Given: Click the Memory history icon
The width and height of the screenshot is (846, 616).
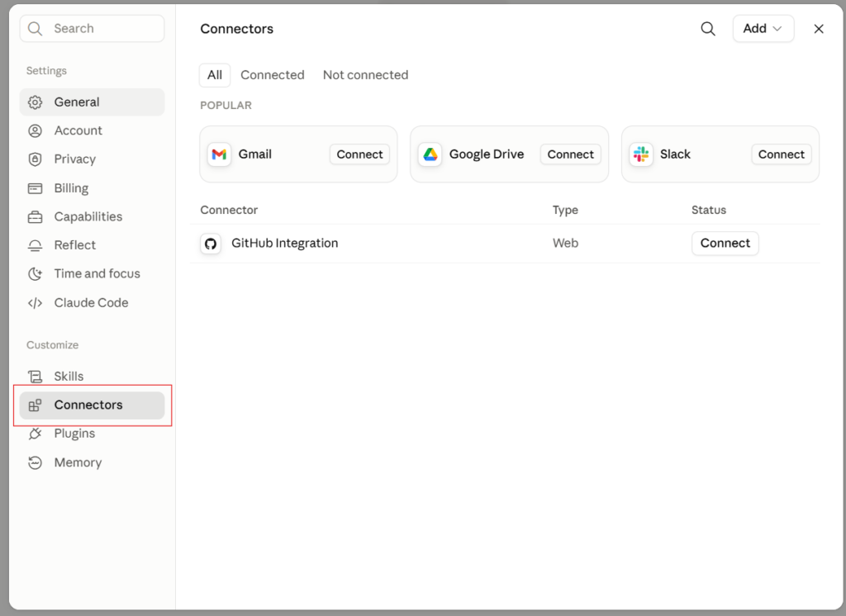Looking at the screenshot, I should pos(35,462).
